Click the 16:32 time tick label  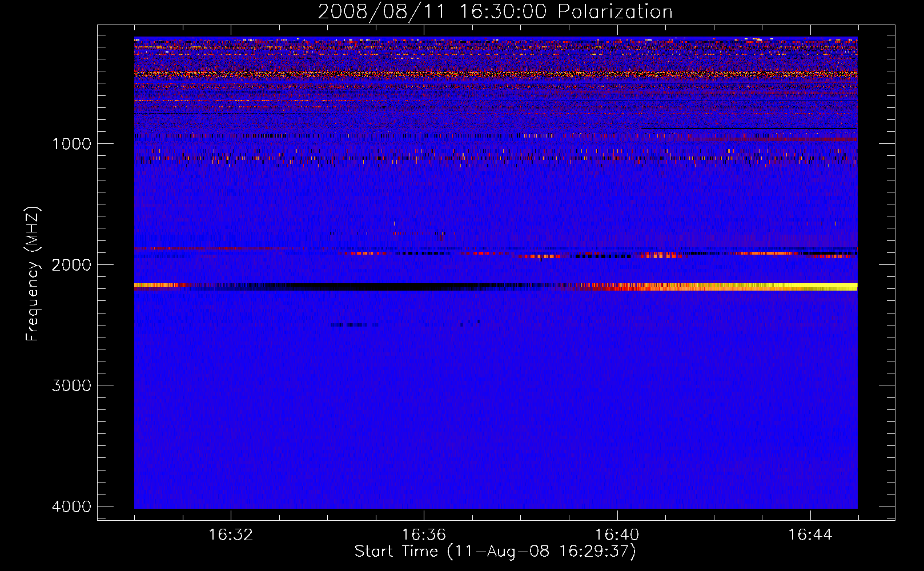pos(231,535)
